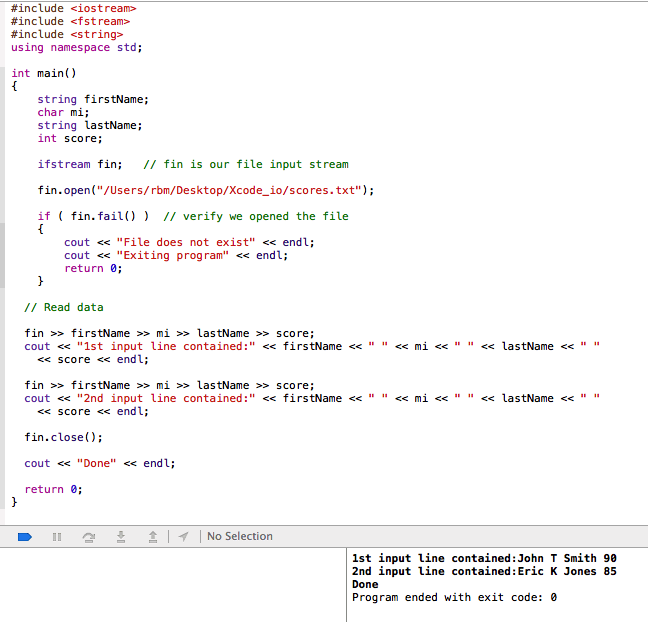Open the No Selection debug path
The image size is (648, 622).
pos(240,536)
